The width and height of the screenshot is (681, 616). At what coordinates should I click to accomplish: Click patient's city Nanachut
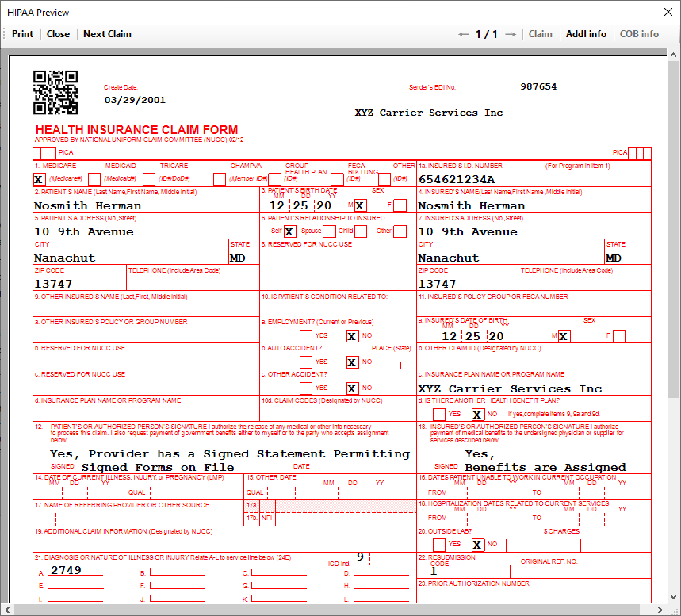pyautogui.click(x=65, y=258)
